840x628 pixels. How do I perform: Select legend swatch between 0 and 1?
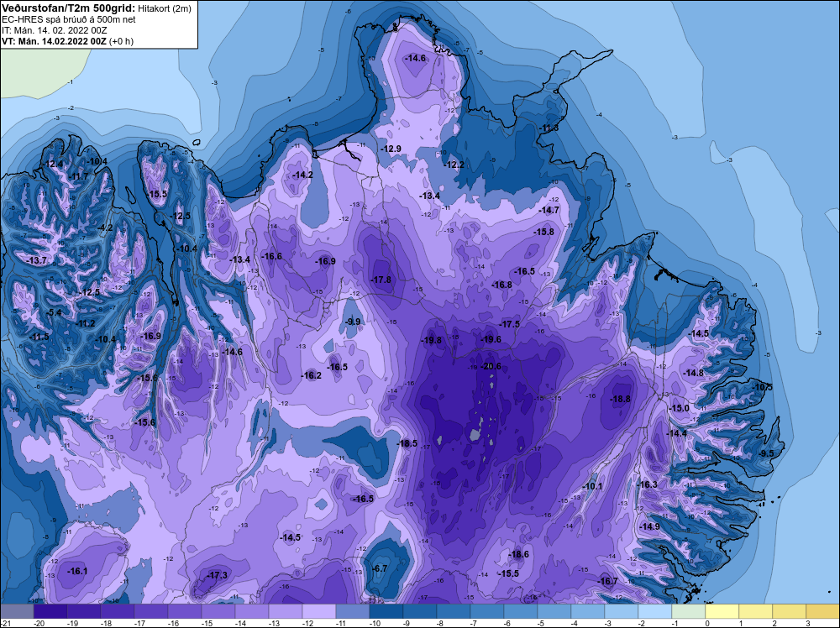722,611
